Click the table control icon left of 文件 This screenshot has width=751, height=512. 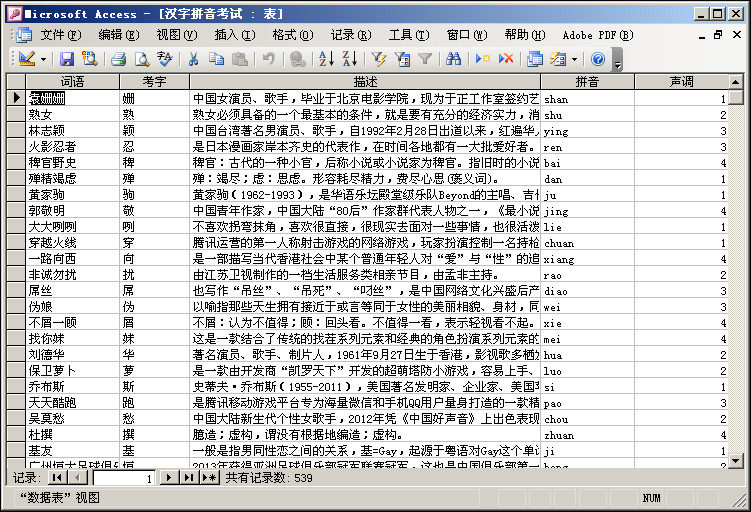click(23, 35)
